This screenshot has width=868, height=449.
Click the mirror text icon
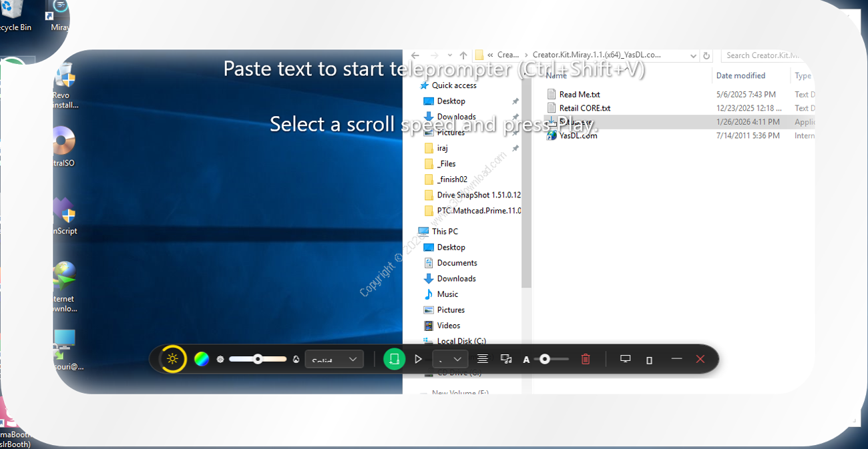click(507, 359)
